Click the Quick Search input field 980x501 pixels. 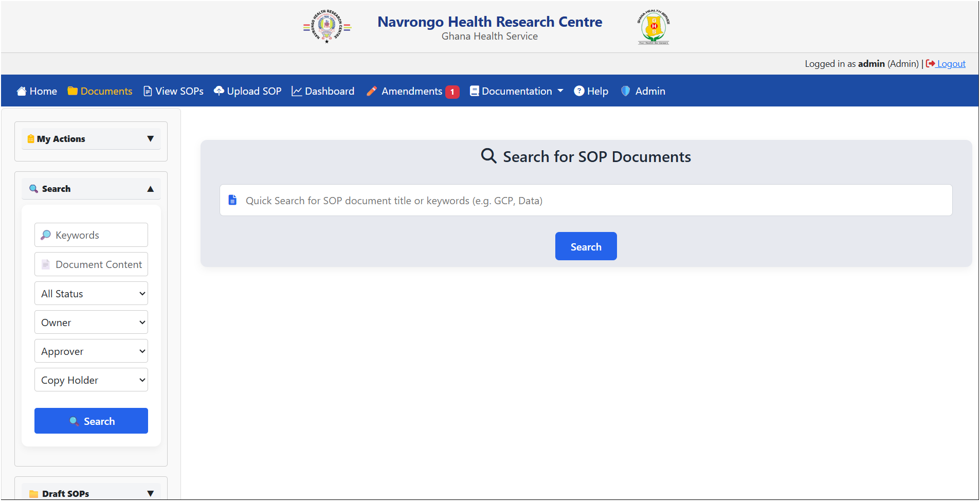[x=586, y=201]
